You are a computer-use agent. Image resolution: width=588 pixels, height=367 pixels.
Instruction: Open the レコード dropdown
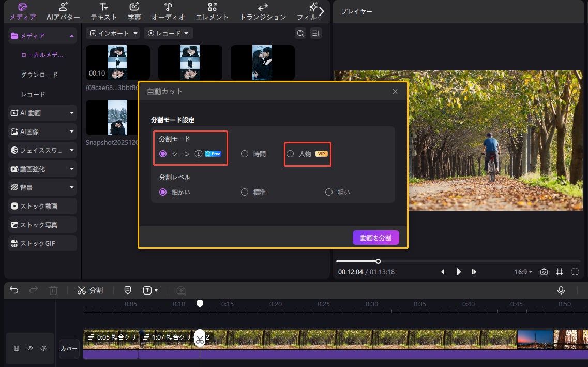[x=168, y=33]
